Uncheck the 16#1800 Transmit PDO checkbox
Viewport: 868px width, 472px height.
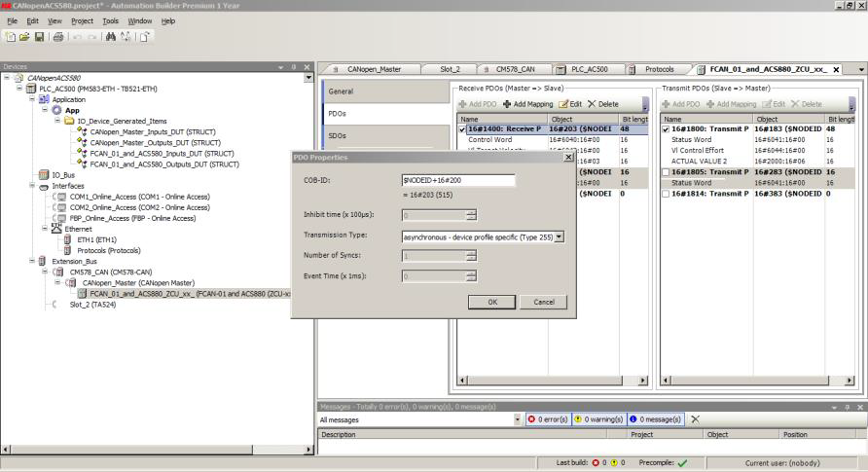[667, 128]
